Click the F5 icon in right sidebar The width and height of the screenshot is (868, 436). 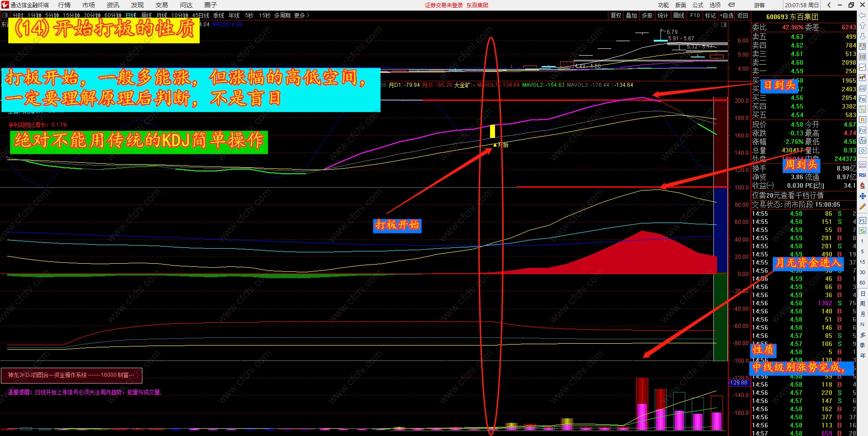863,220
